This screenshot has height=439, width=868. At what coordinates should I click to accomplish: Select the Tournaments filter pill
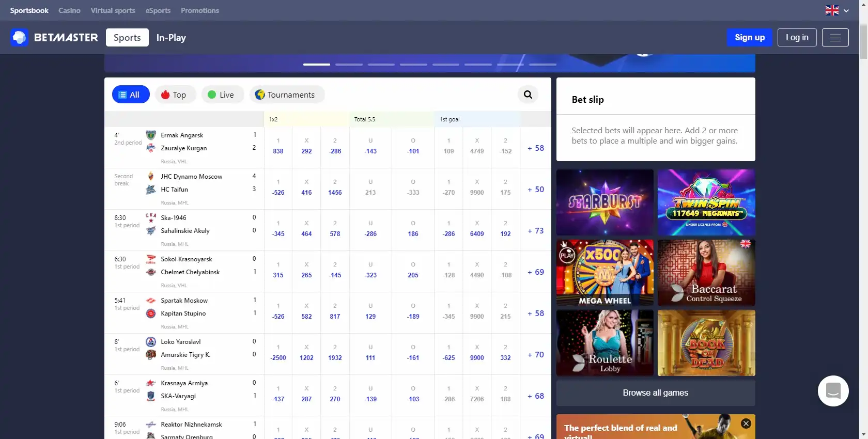[287, 95]
